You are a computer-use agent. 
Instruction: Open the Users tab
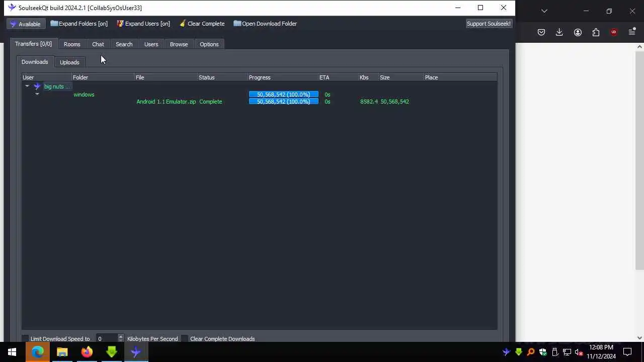[151, 44]
